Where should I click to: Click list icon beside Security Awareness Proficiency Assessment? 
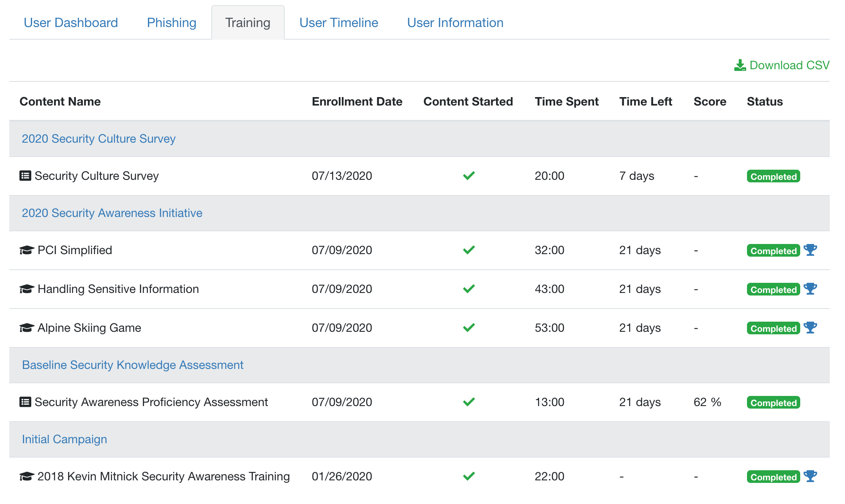pyautogui.click(x=25, y=402)
